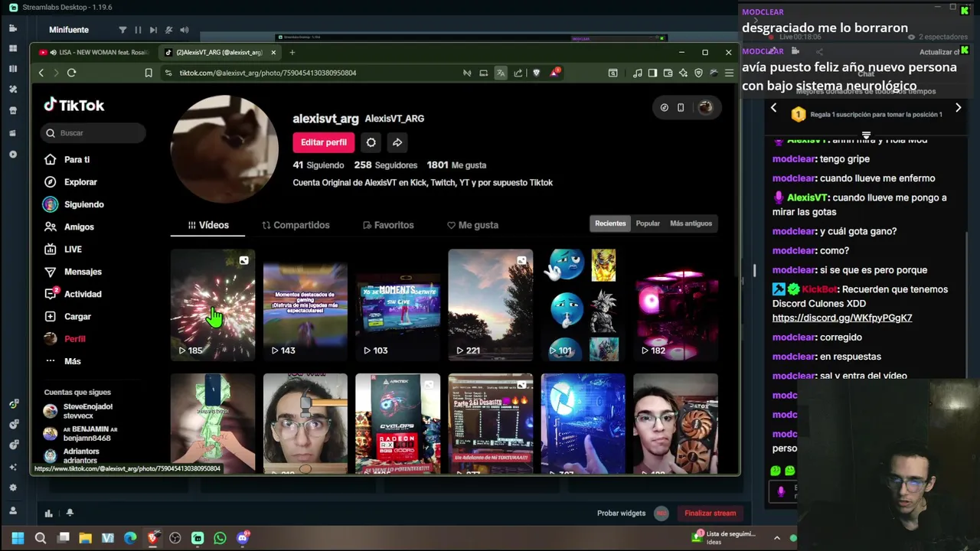Open the TikTok profile settings gear

371,142
